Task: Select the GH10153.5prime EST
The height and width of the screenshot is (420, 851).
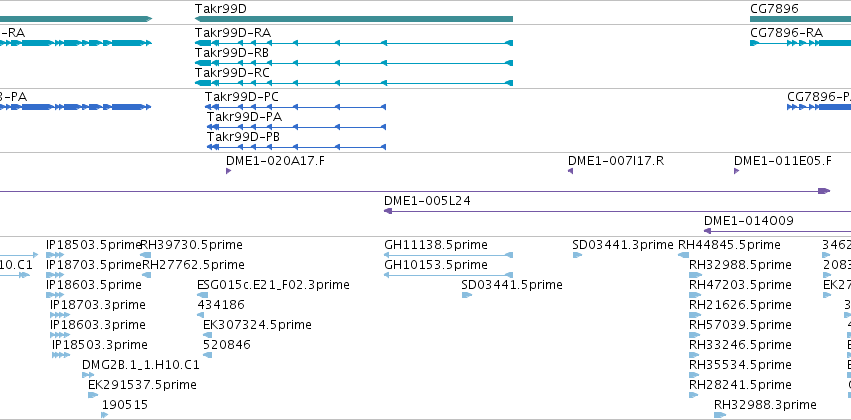Action: click(448, 275)
